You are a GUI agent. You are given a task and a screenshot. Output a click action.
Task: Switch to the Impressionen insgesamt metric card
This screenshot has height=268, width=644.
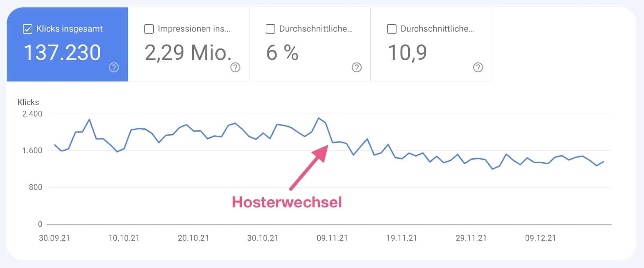tap(188, 44)
